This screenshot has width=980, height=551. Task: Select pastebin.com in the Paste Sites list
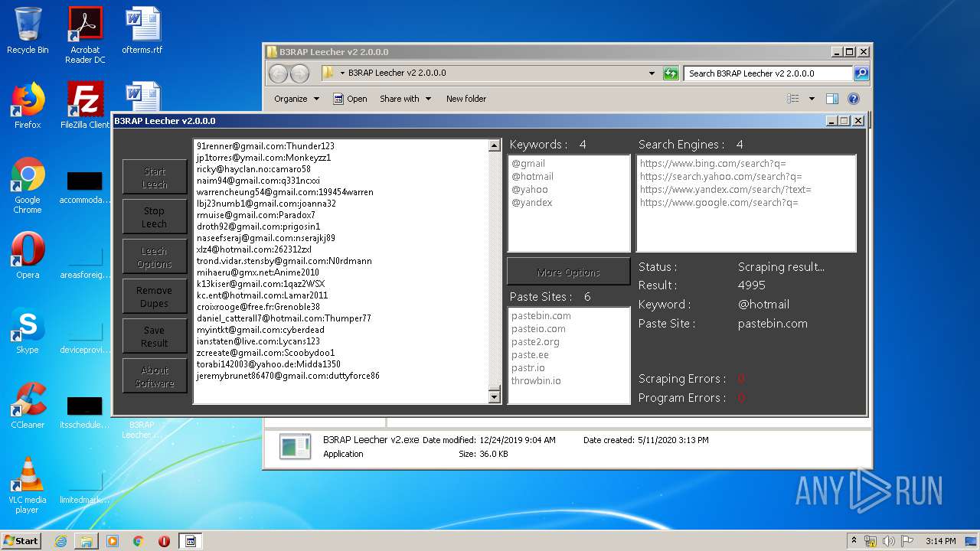coord(541,315)
